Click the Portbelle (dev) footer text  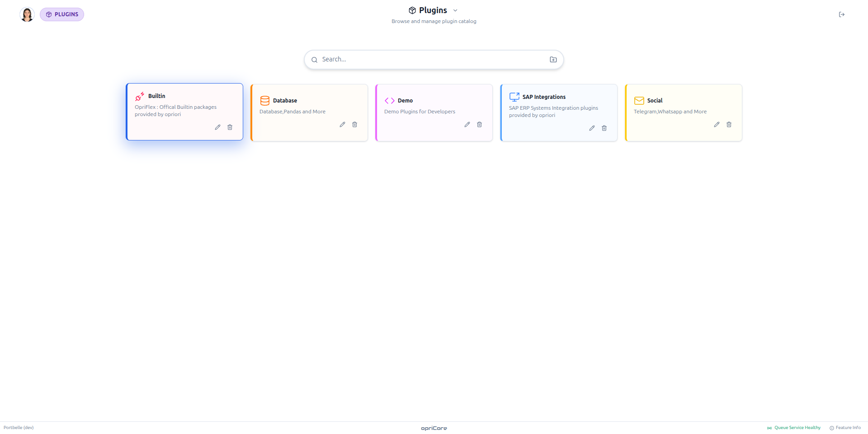pyautogui.click(x=19, y=428)
